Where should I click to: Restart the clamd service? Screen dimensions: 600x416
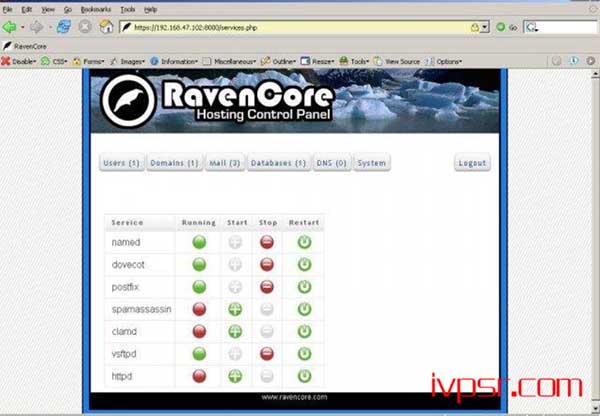[x=304, y=331]
